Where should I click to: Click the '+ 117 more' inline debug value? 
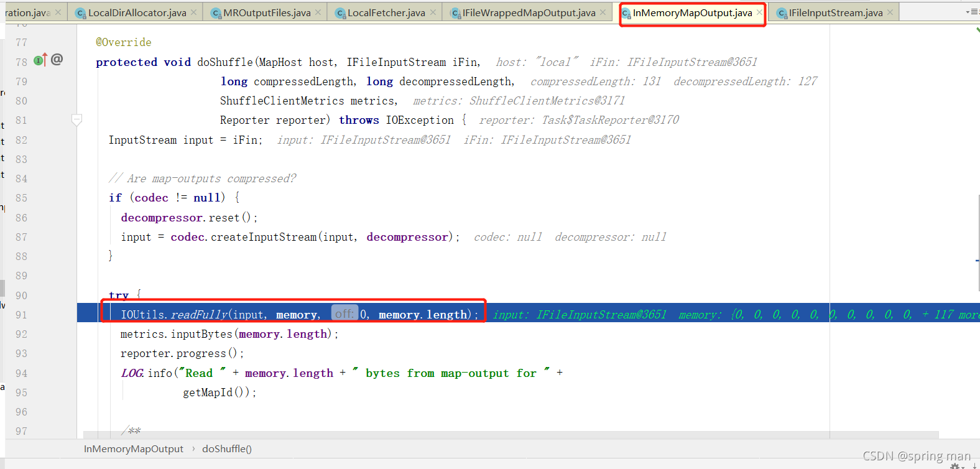tap(951, 315)
